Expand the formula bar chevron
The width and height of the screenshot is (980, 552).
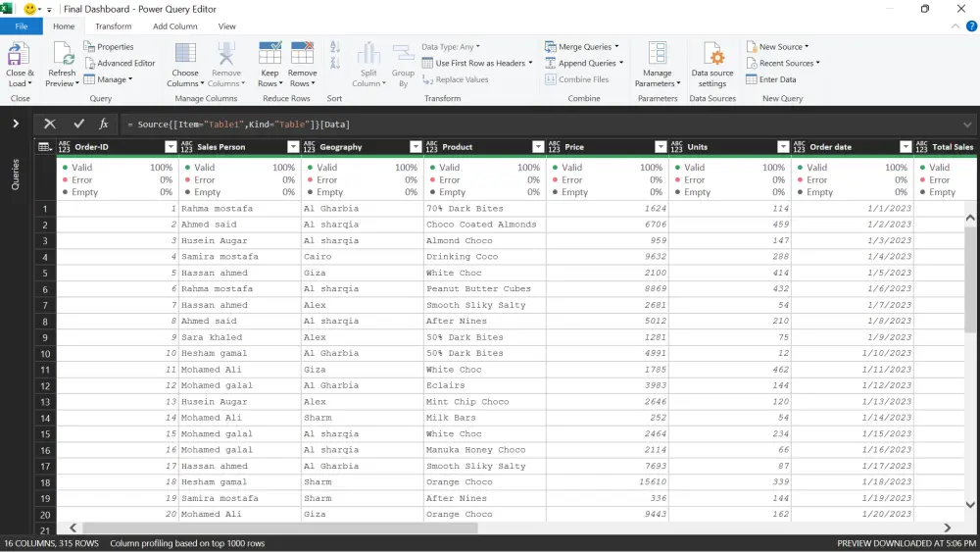pyautogui.click(x=967, y=125)
